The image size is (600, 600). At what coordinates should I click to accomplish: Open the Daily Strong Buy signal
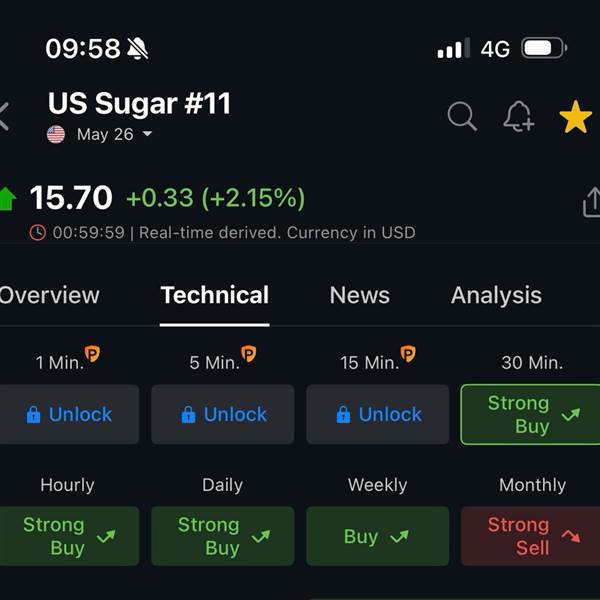[223, 536]
